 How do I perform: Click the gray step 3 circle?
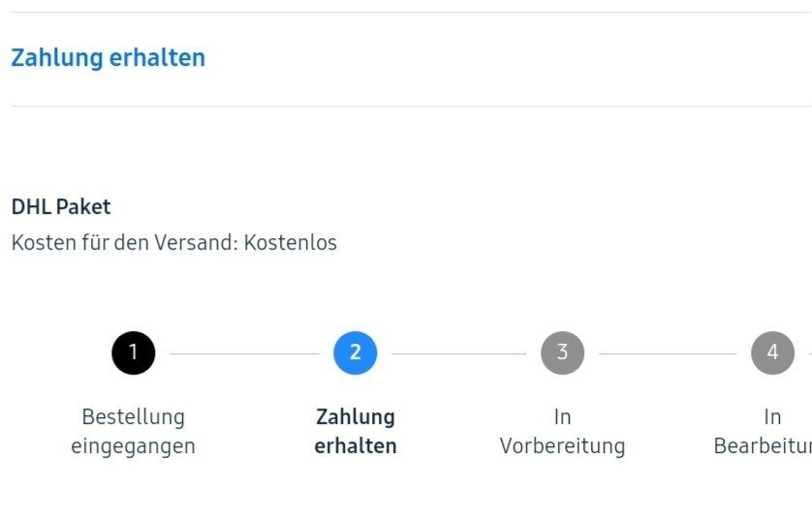(x=562, y=353)
